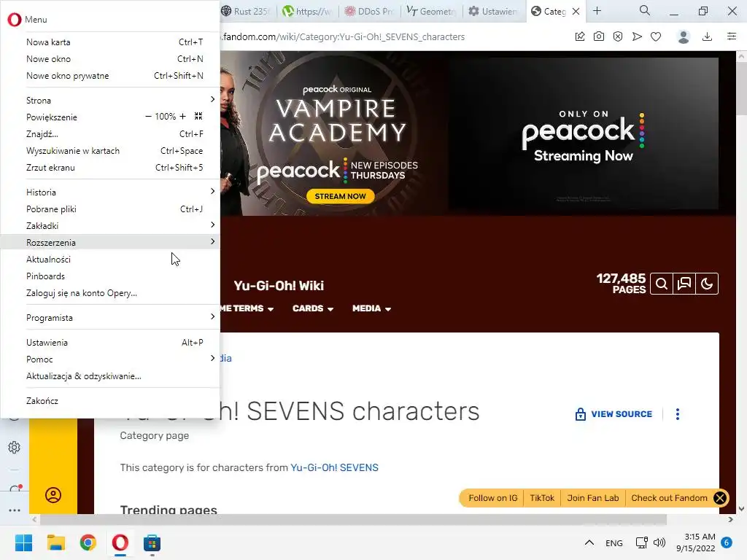Open Pobrane pliki from menu
The image size is (747, 560).
click(x=110, y=209)
